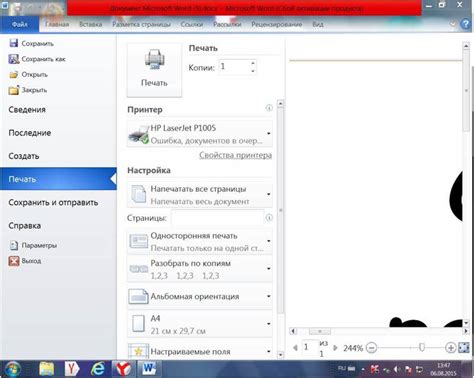Click the volume speaker tray icon
474x378 pixels.
click(x=397, y=369)
